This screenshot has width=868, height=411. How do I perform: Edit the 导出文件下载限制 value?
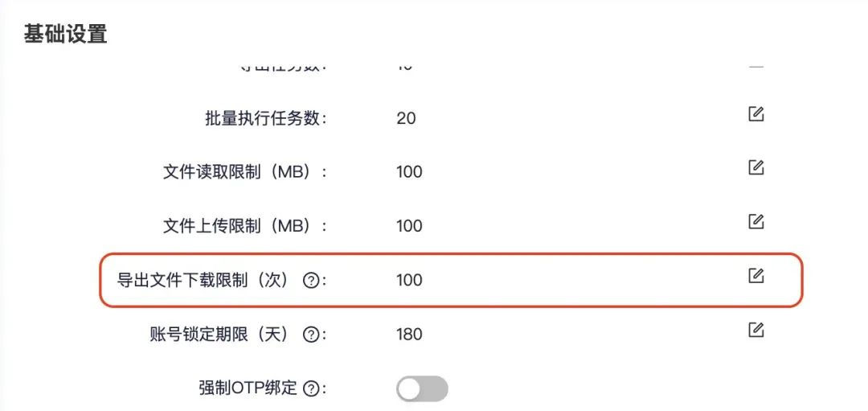[755, 275]
